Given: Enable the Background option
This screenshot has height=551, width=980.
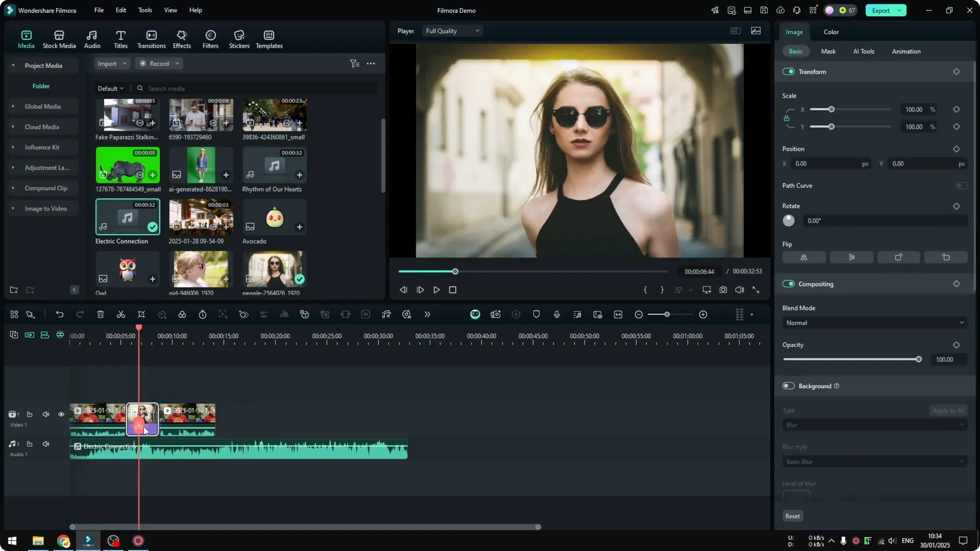Looking at the screenshot, I should click(788, 386).
